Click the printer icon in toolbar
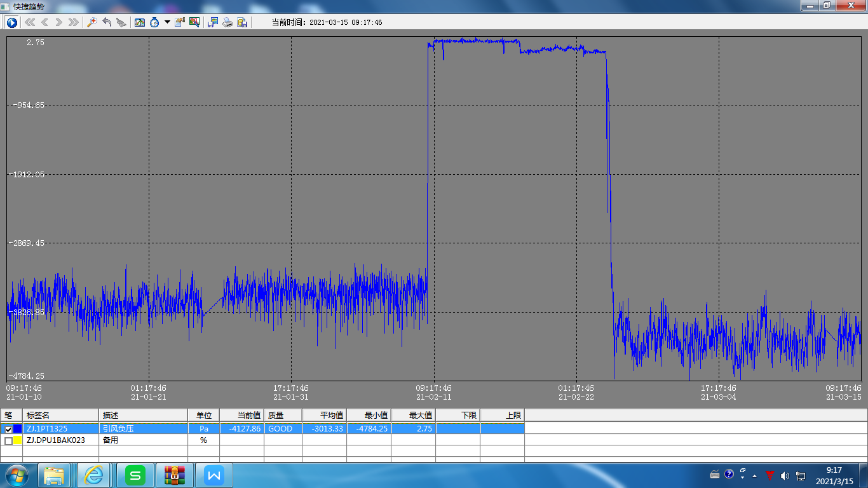 pyautogui.click(x=227, y=22)
